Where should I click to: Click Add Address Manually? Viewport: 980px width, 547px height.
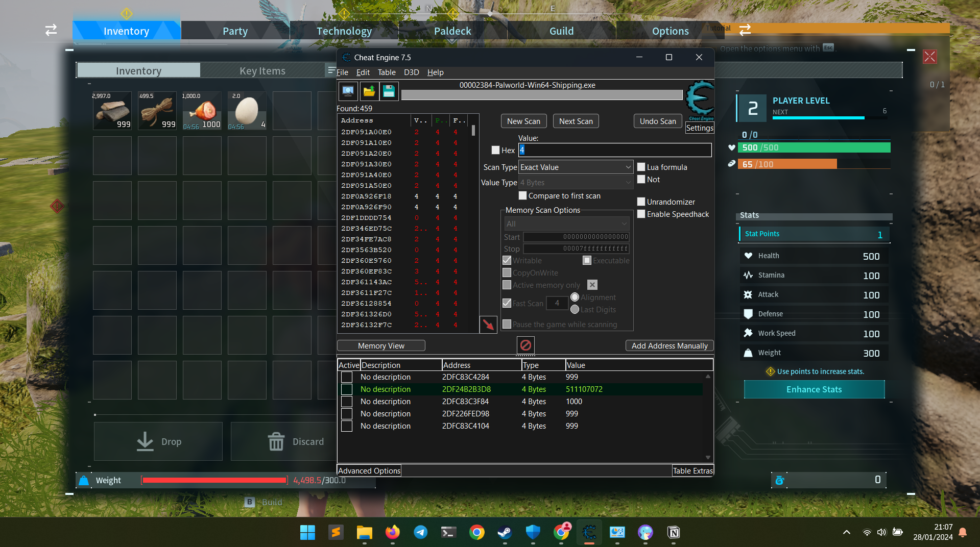coord(670,345)
